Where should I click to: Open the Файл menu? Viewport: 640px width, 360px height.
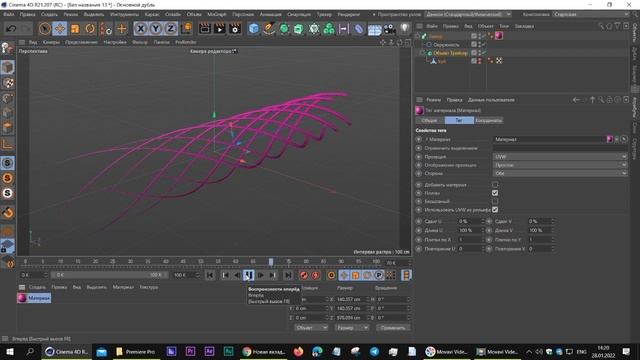point(9,14)
